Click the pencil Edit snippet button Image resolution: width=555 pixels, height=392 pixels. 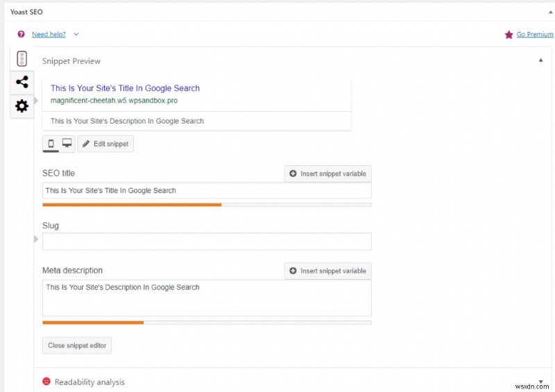[105, 144]
